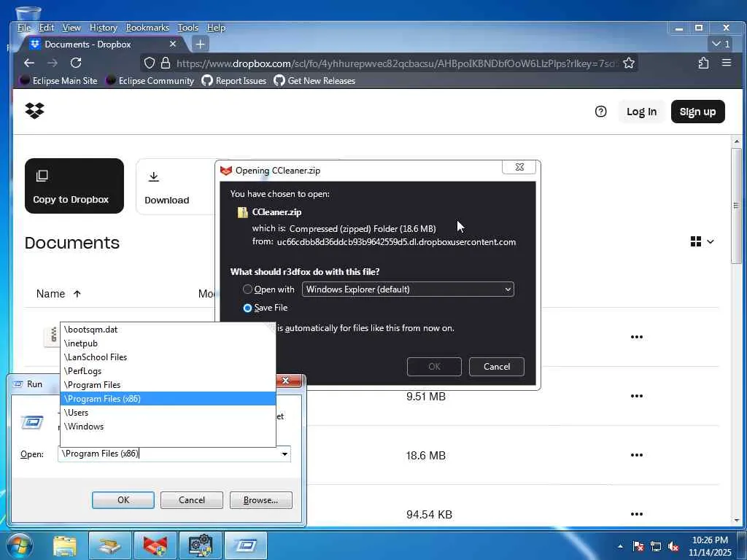This screenshot has width=747, height=560.
Task: Open the tracking protection shield icon
Action: [x=149, y=63]
